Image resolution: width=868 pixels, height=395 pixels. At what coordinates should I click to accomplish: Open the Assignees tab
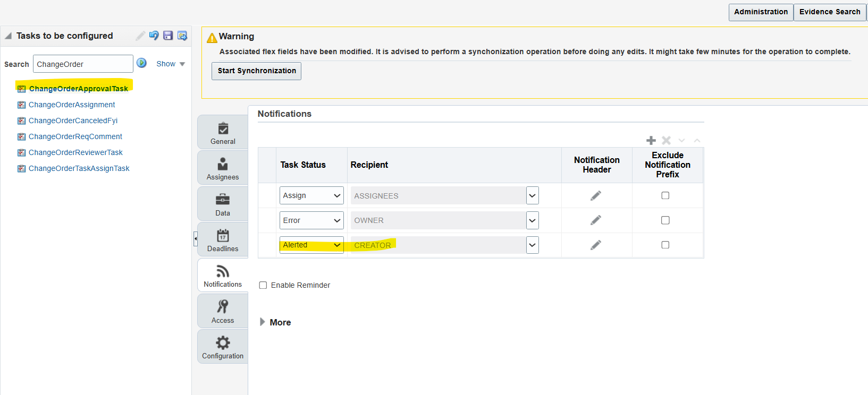(223, 168)
